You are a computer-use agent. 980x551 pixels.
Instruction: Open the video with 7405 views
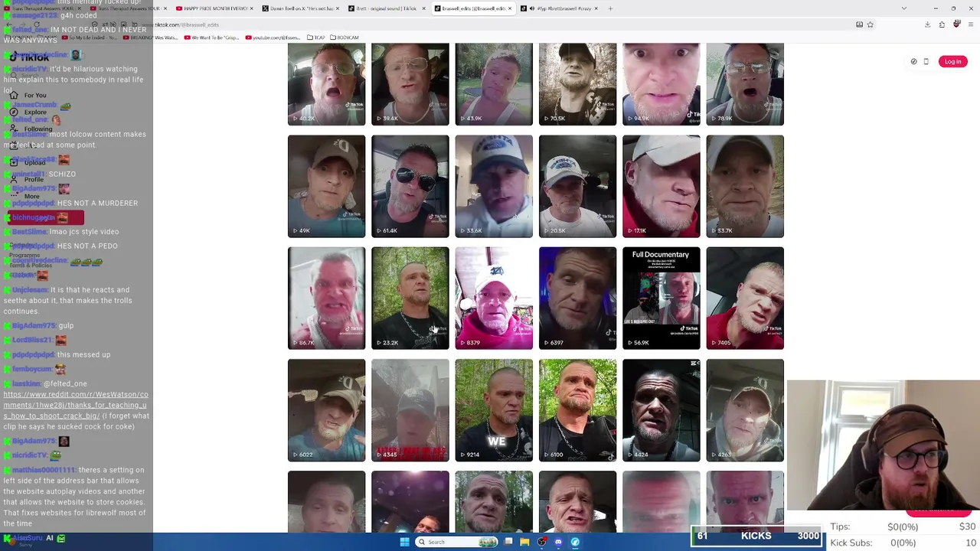point(745,298)
